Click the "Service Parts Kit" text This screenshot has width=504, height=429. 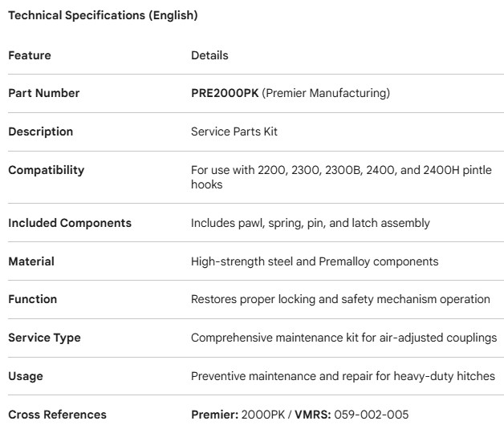[x=234, y=132]
